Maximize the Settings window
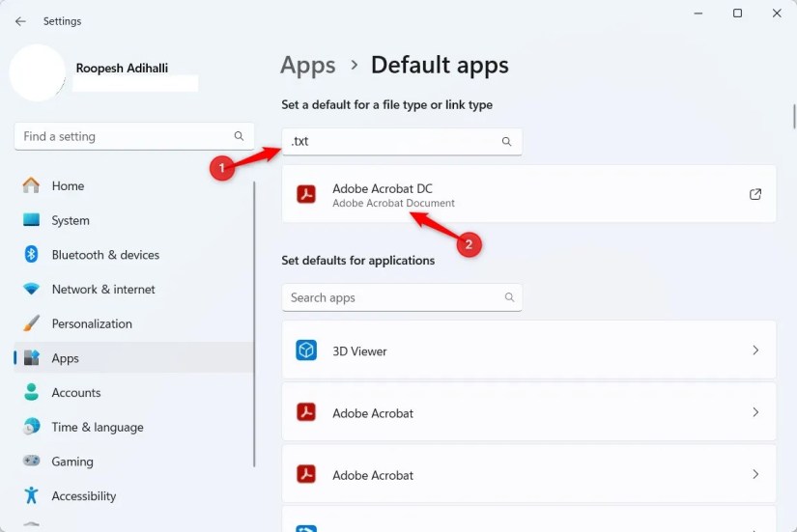The image size is (797, 532). tap(737, 14)
